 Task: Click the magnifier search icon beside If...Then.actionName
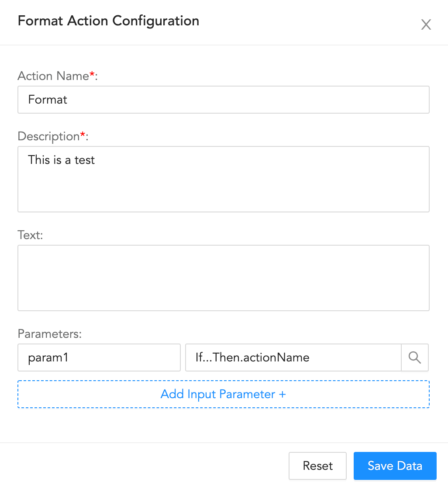click(415, 358)
